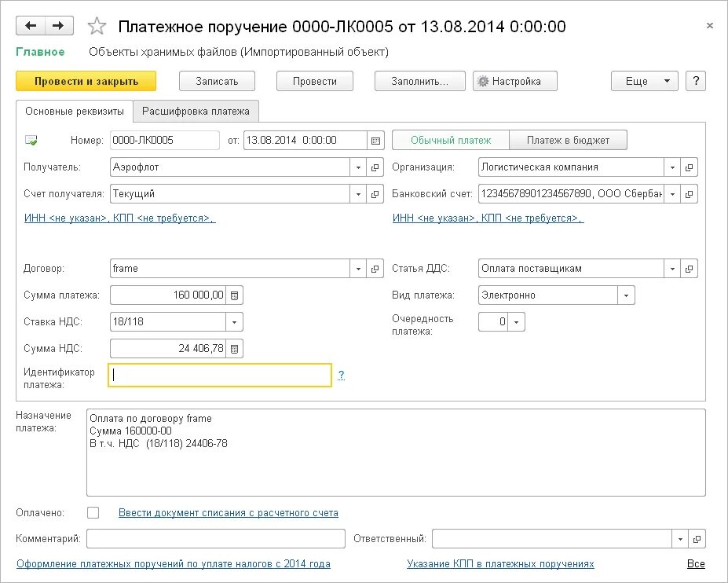Select the Обычный платеж option
728x583 pixels.
451,140
